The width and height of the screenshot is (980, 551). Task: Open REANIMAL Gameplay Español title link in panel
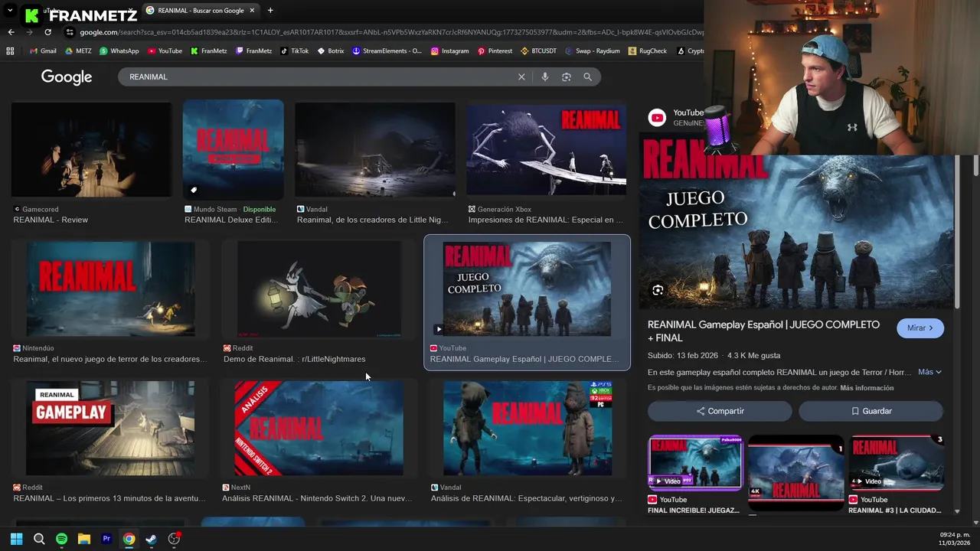763,331
